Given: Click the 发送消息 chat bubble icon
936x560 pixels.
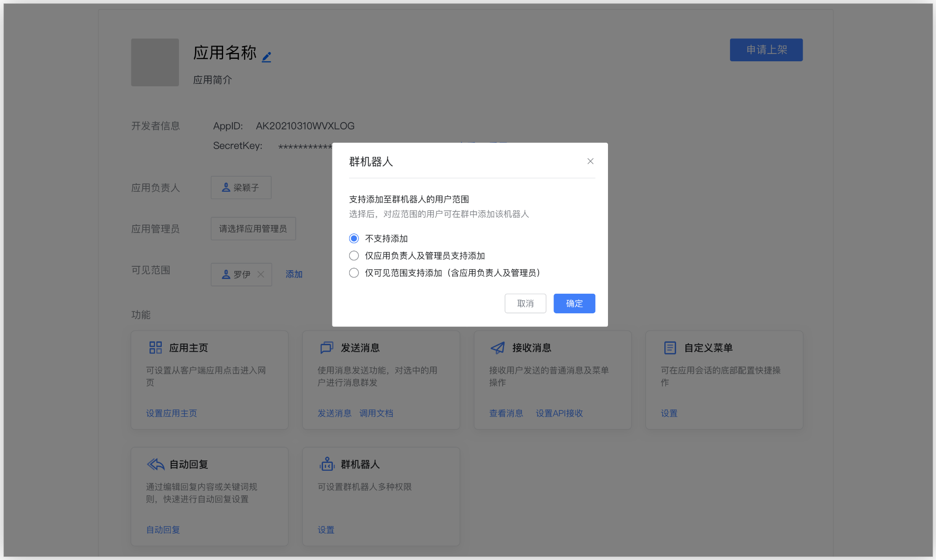Looking at the screenshot, I should [327, 347].
